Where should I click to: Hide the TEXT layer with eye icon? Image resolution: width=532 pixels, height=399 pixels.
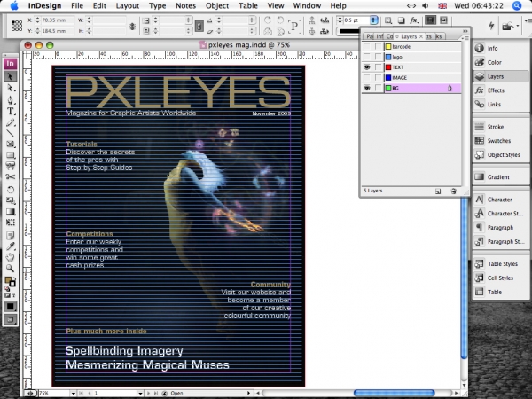coord(367,67)
